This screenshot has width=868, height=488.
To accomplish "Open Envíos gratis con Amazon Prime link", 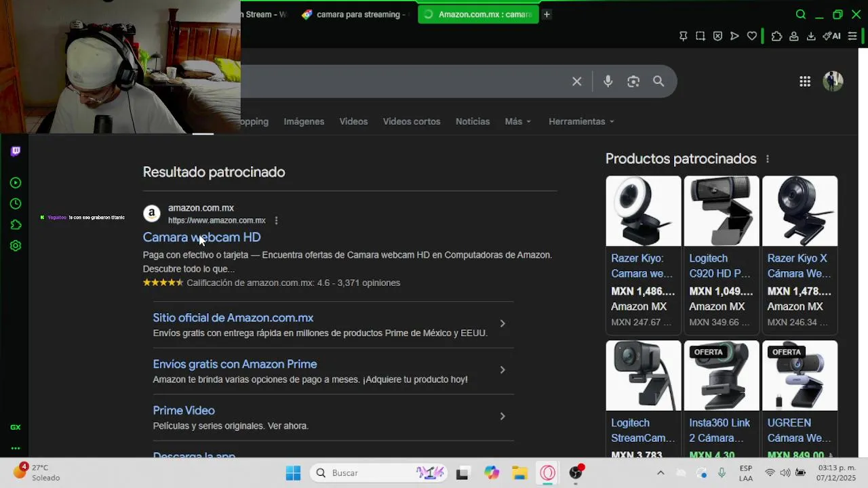I will pos(235,364).
